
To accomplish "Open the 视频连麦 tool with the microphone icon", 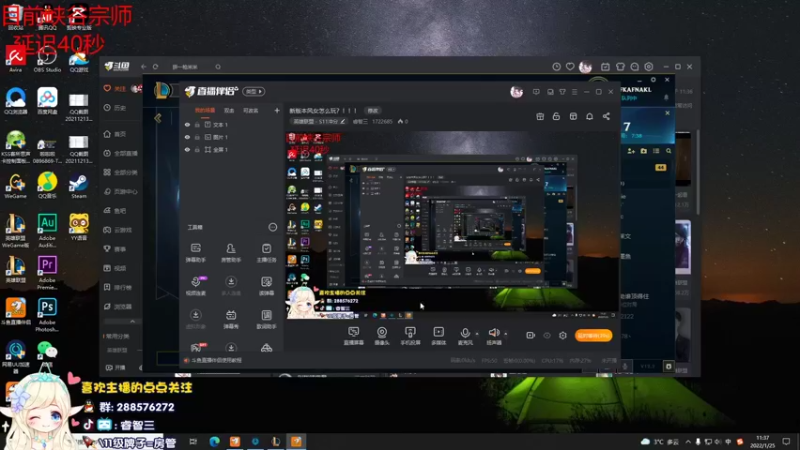I will 195,286.
